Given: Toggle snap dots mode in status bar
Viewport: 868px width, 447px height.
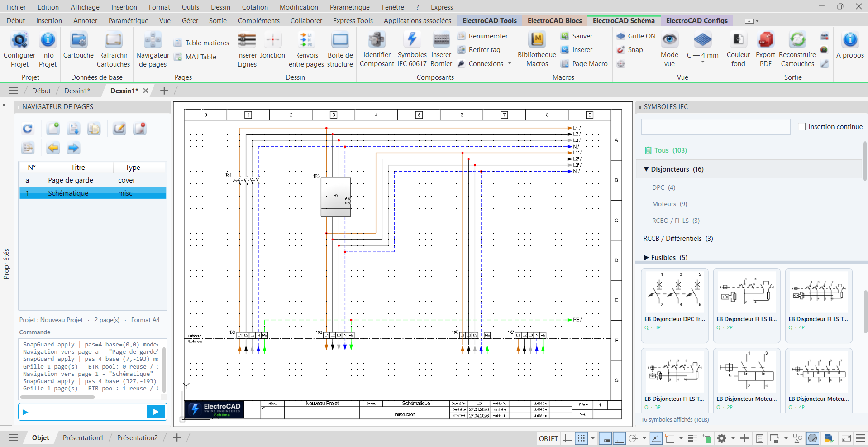Looking at the screenshot, I should [x=582, y=438].
